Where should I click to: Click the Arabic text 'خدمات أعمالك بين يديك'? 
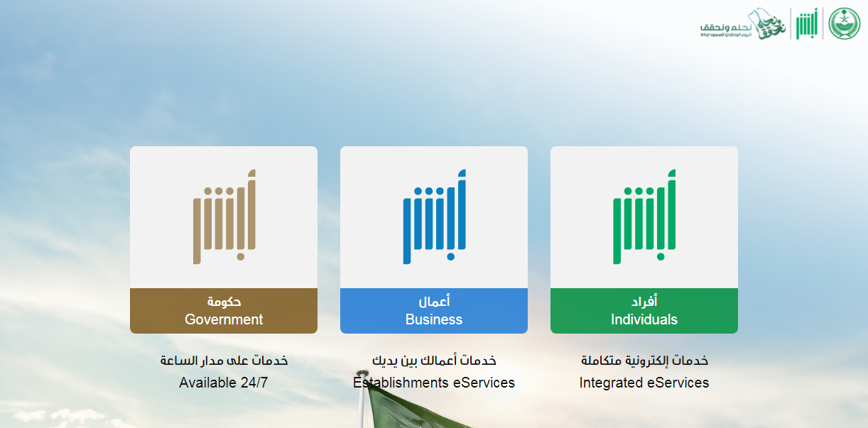pyautogui.click(x=434, y=361)
